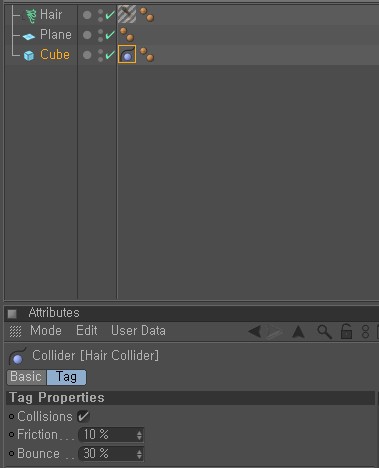Toggle visibility dots for the Hair object
This screenshot has width=379, height=468.
100,15
